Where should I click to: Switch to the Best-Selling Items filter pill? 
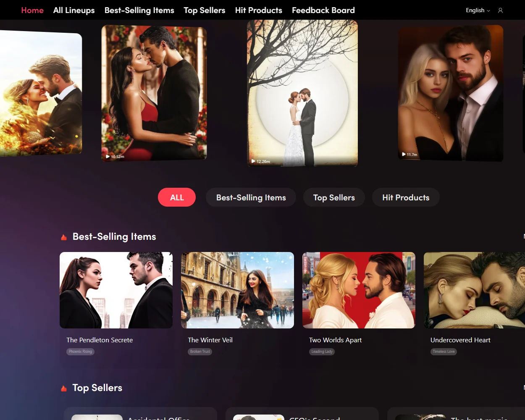[251, 197]
